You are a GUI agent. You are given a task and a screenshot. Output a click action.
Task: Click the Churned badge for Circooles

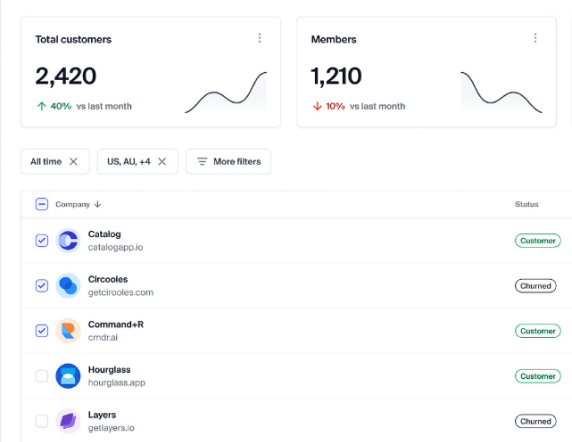pyautogui.click(x=536, y=286)
